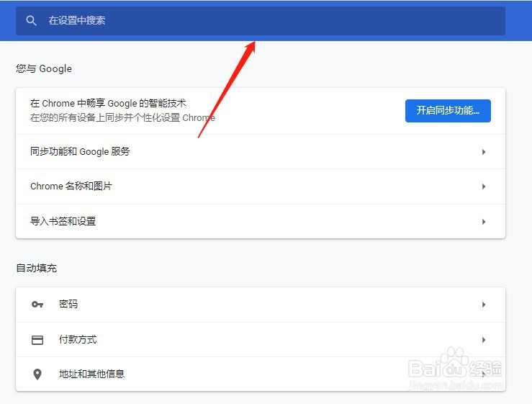Click the location pin icon for 地址
The width and height of the screenshot is (532, 404).
point(37,374)
